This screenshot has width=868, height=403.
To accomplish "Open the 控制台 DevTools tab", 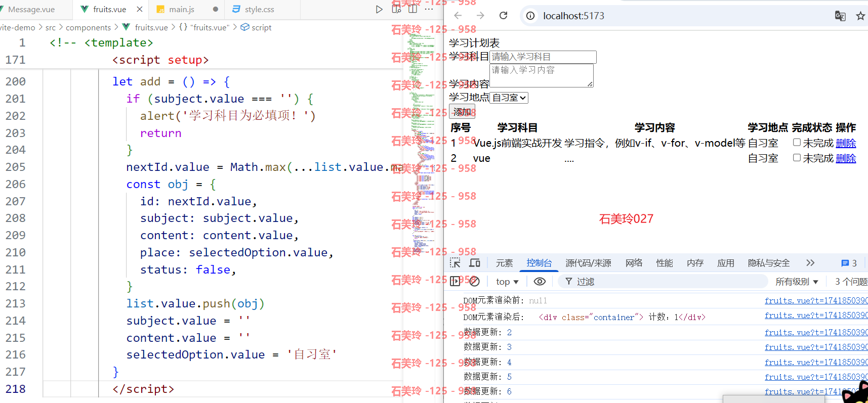I will pos(539,263).
